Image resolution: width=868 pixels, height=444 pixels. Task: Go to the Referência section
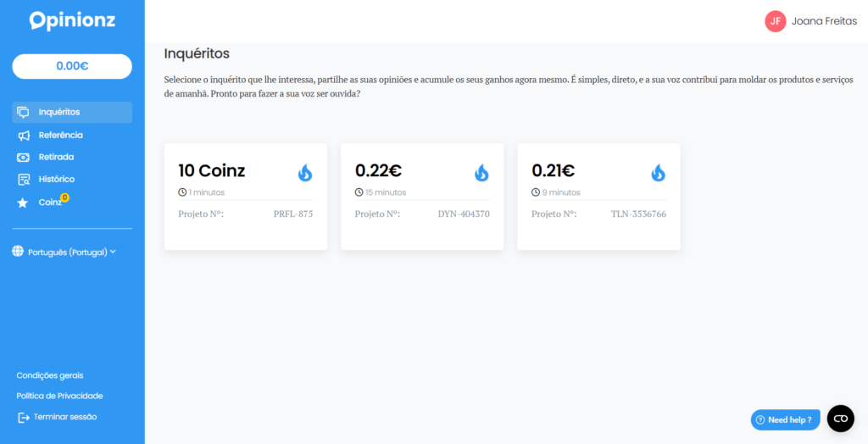tap(60, 135)
